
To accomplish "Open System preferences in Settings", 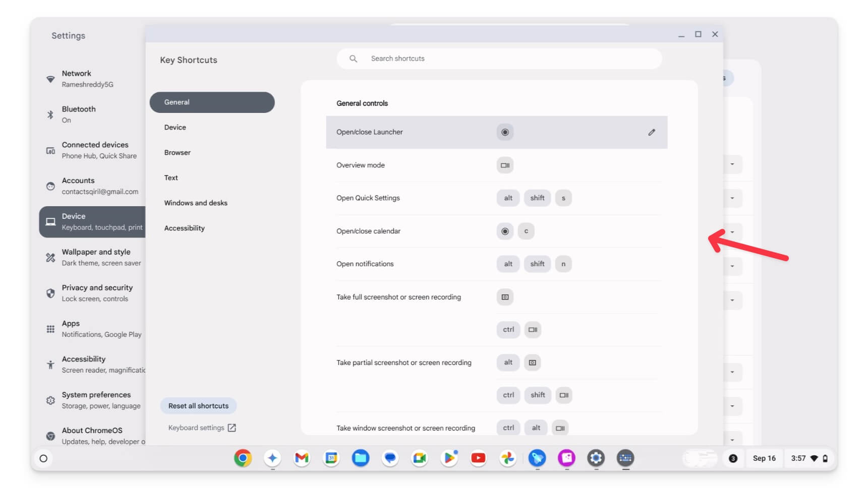I will (x=92, y=400).
